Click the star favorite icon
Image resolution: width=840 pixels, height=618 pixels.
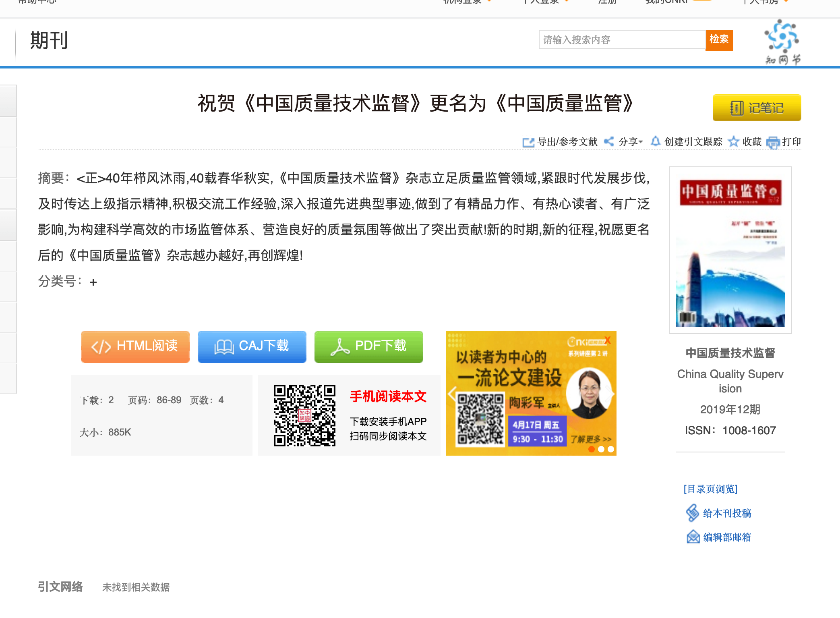734,141
